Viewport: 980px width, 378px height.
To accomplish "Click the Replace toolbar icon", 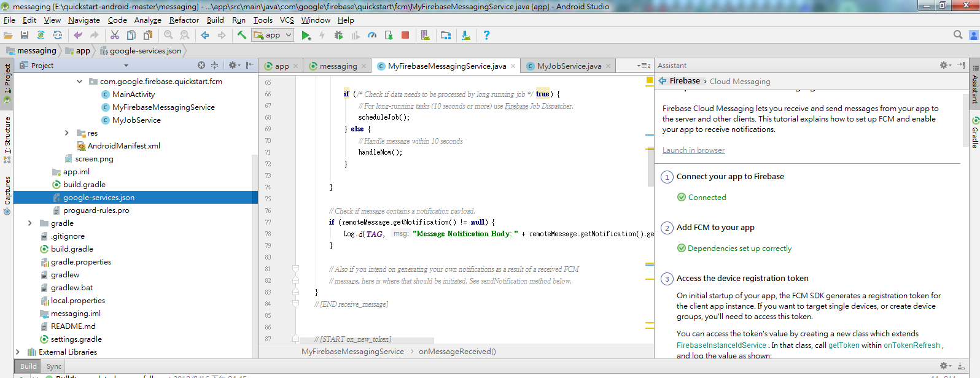I will 184,36.
